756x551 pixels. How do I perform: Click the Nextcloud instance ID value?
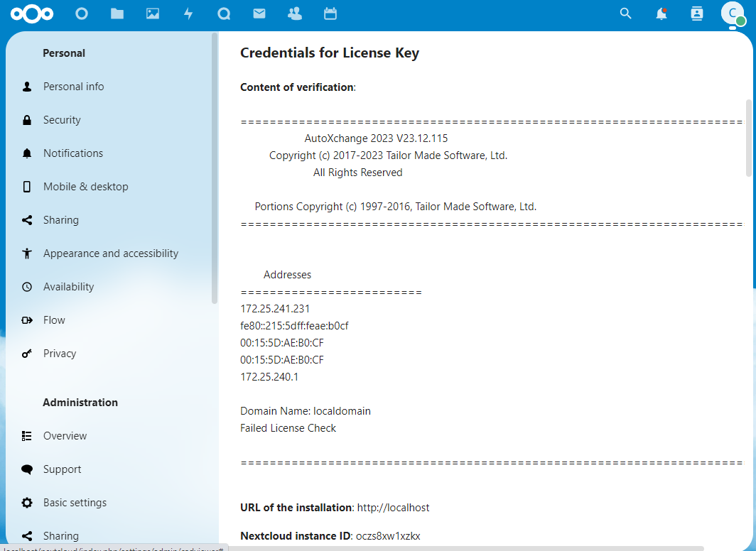coord(388,536)
